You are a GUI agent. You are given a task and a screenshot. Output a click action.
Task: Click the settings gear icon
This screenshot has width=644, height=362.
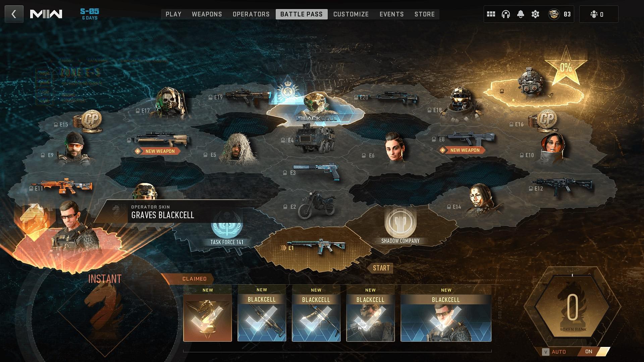[535, 14]
